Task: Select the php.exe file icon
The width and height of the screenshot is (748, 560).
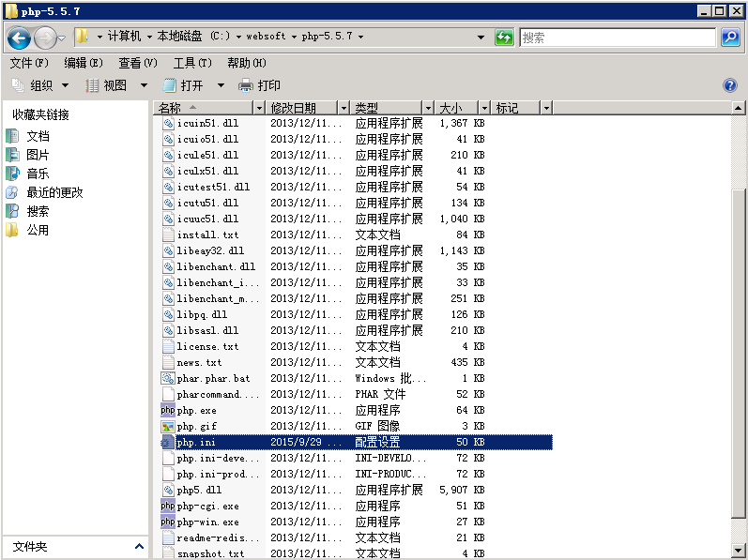Action: click(168, 410)
